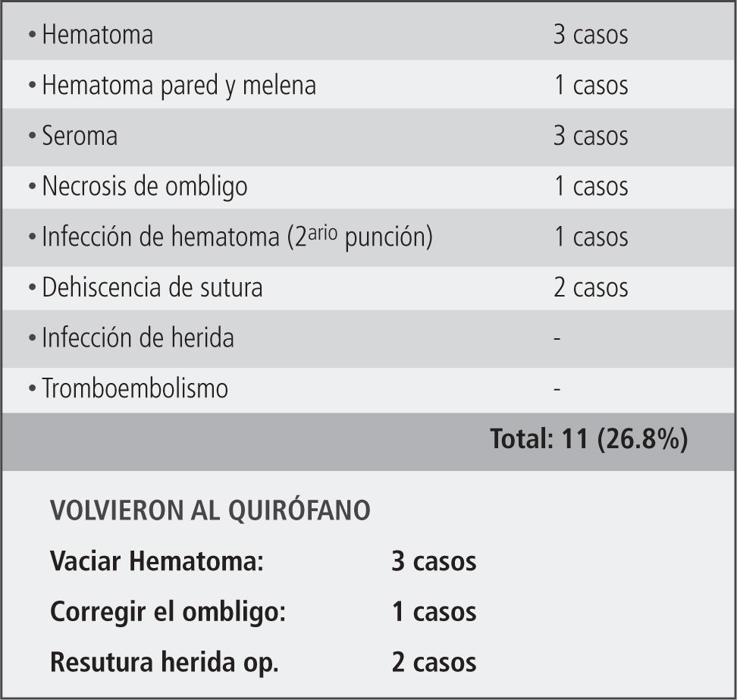Click the case count beside Seroma
This screenshot has height=700, width=737.
click(591, 137)
